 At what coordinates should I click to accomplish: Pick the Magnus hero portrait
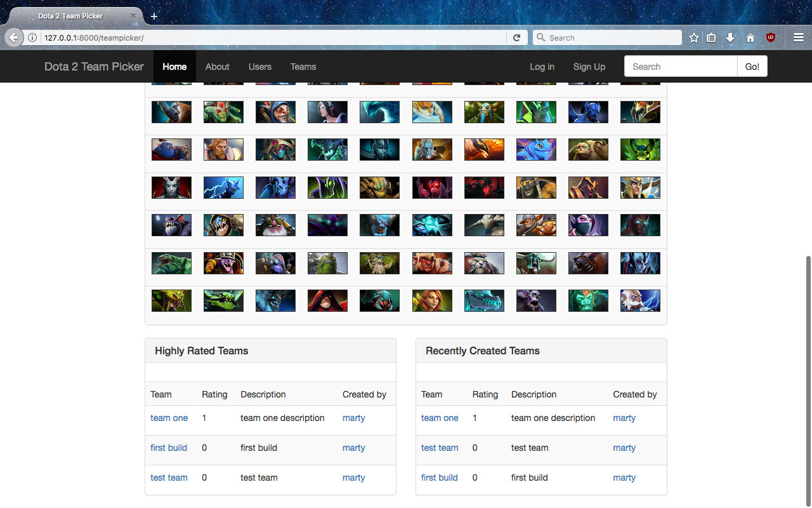point(171,112)
